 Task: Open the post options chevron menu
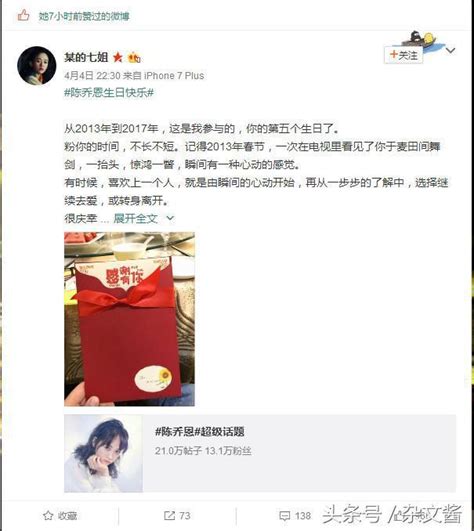[450, 51]
